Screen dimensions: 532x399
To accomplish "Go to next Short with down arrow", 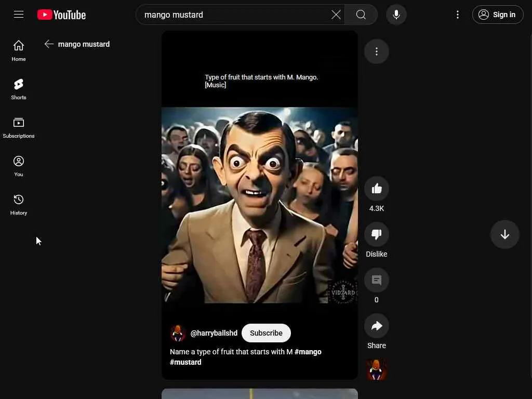I will coord(505,234).
